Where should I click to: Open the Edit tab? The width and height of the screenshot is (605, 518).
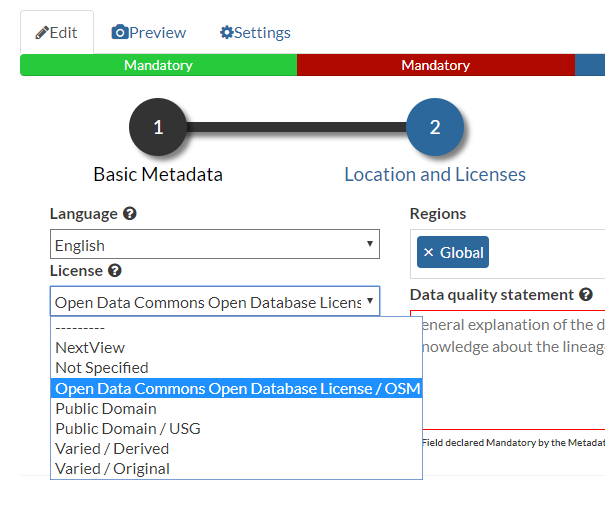[57, 32]
